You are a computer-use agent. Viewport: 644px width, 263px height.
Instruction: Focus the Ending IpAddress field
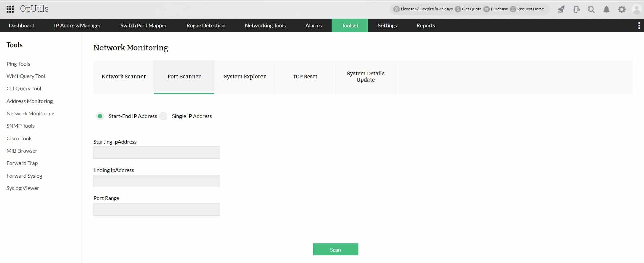click(157, 181)
